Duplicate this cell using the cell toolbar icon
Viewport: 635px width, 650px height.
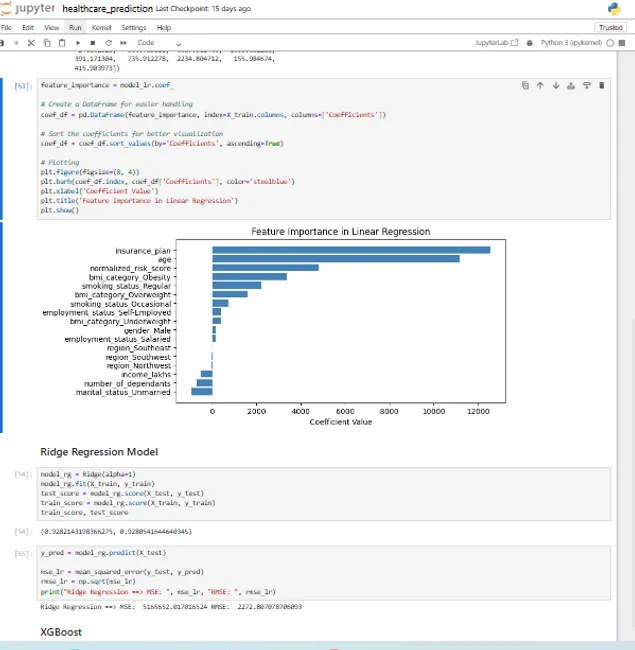point(525,86)
